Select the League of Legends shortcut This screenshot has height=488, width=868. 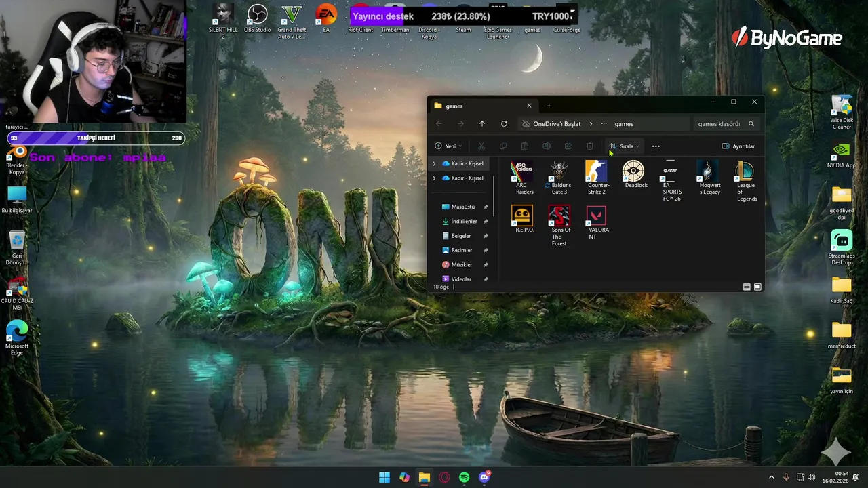(746, 181)
